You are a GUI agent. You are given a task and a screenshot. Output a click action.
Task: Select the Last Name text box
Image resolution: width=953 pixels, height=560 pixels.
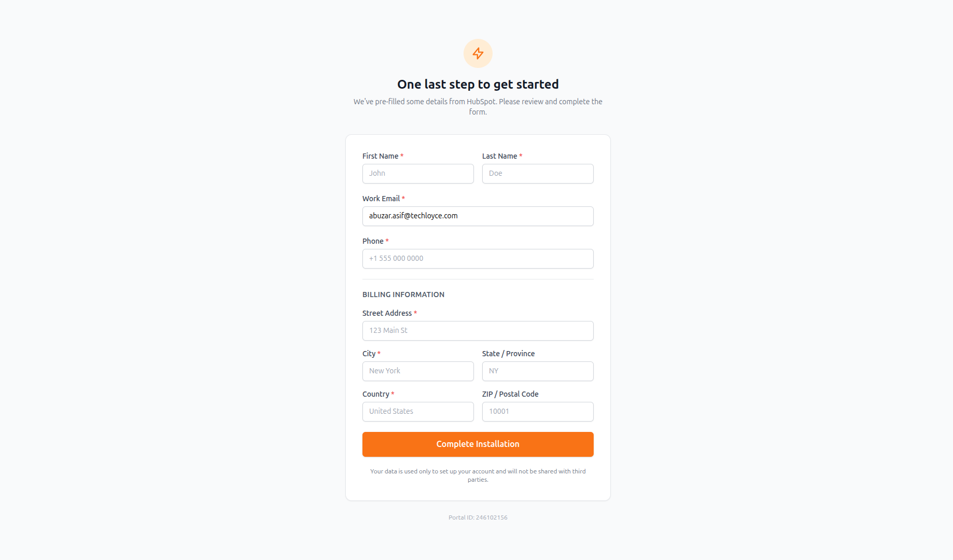click(538, 174)
